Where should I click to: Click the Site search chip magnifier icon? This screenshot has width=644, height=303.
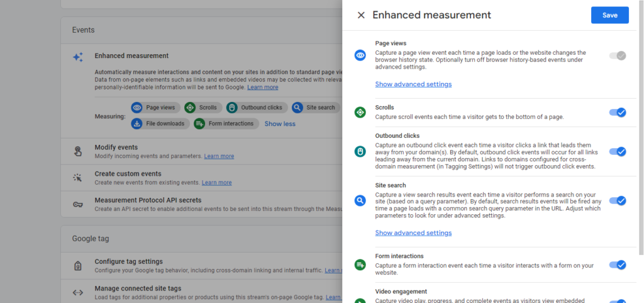297,108
